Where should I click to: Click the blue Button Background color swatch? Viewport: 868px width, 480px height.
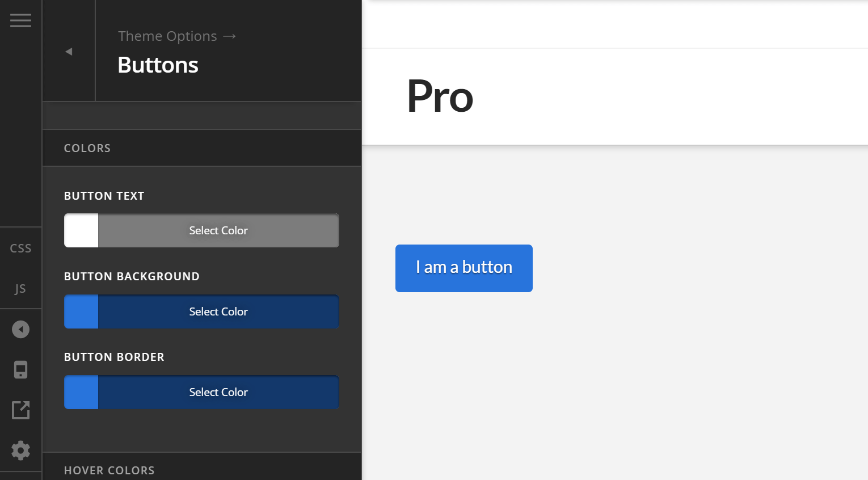pos(81,311)
